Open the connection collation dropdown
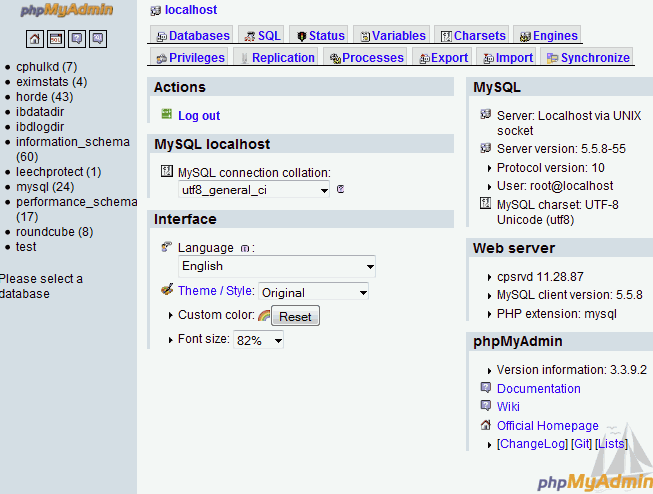653x494 pixels. point(254,190)
